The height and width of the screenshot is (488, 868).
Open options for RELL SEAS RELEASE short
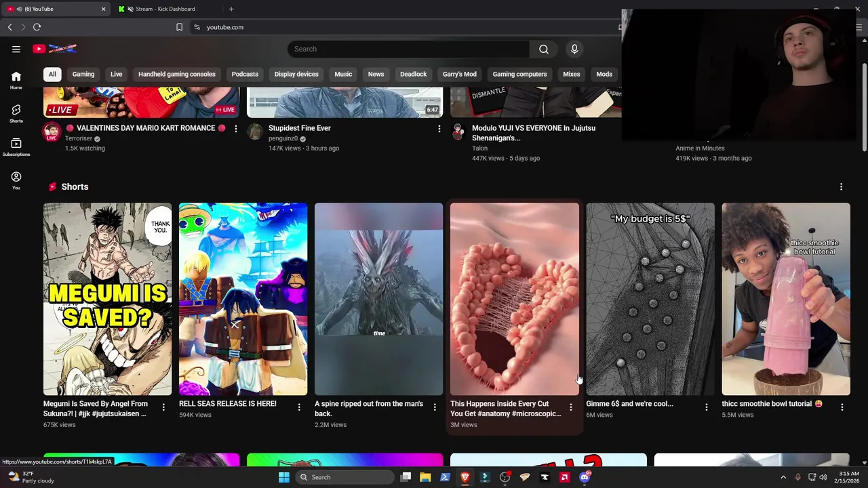click(x=299, y=407)
